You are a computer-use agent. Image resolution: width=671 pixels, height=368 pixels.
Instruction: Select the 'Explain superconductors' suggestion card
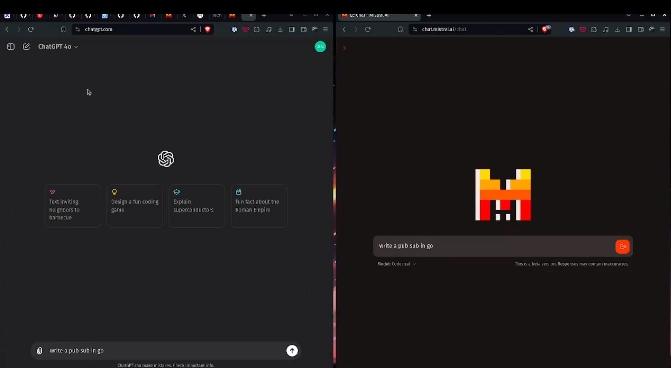pyautogui.click(x=196, y=206)
